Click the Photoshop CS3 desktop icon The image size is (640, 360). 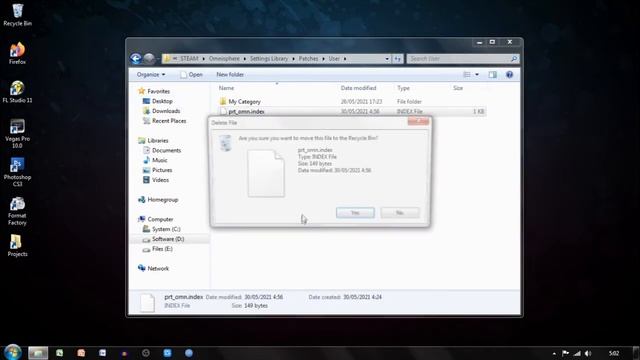(18, 172)
